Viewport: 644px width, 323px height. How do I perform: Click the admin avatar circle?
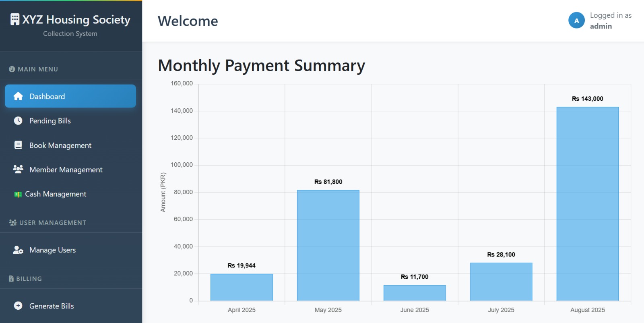[x=576, y=21]
